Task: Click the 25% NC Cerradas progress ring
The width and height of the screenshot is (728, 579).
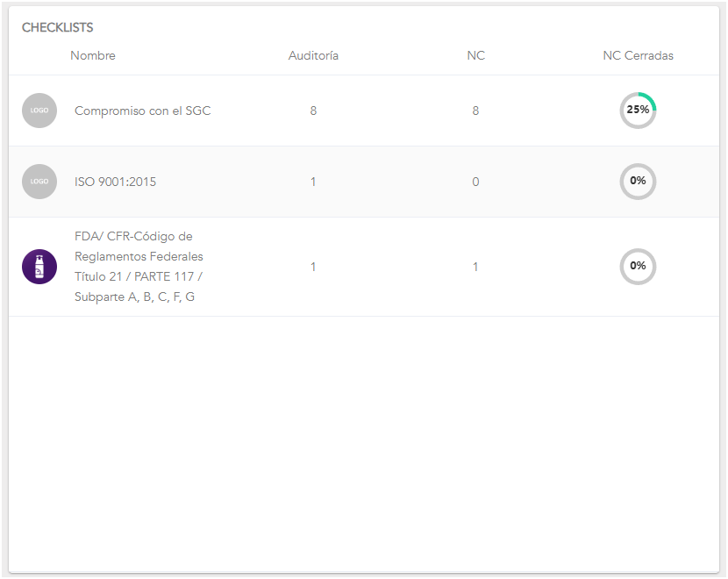Action: [638, 111]
